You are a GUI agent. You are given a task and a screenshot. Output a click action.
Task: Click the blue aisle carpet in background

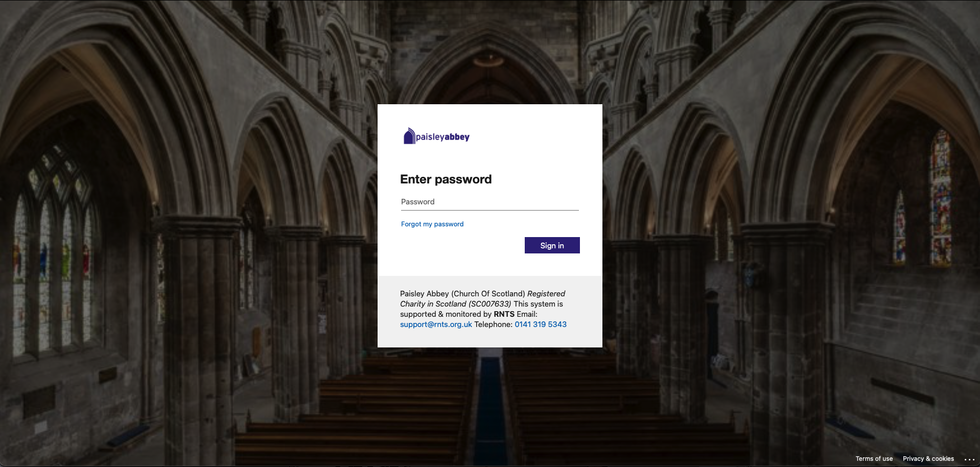point(490,409)
